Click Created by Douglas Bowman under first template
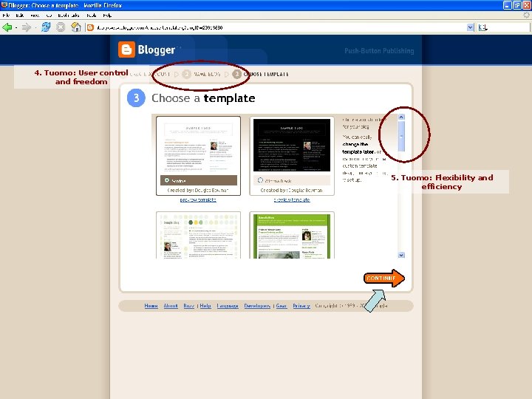This screenshot has width=532, height=399. (x=198, y=191)
